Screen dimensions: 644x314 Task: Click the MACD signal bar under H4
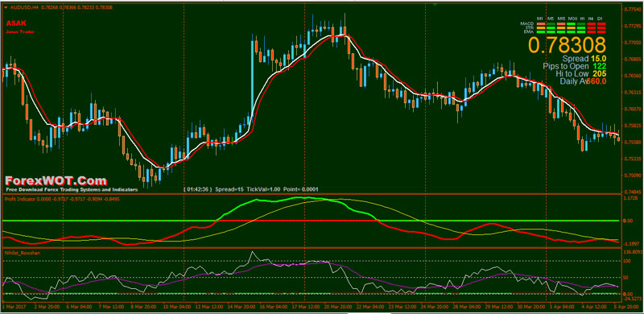592,24
